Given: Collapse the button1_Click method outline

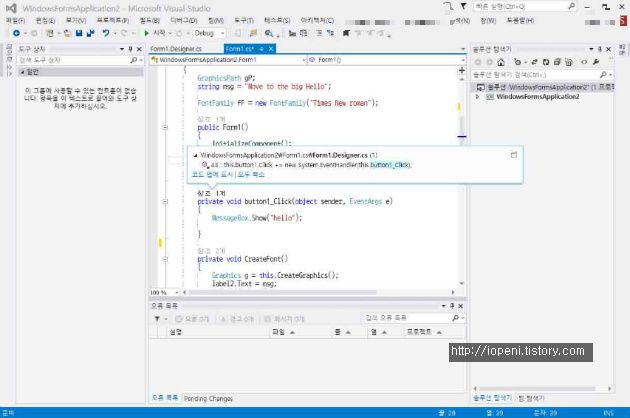Looking at the screenshot, I should click(165, 201).
